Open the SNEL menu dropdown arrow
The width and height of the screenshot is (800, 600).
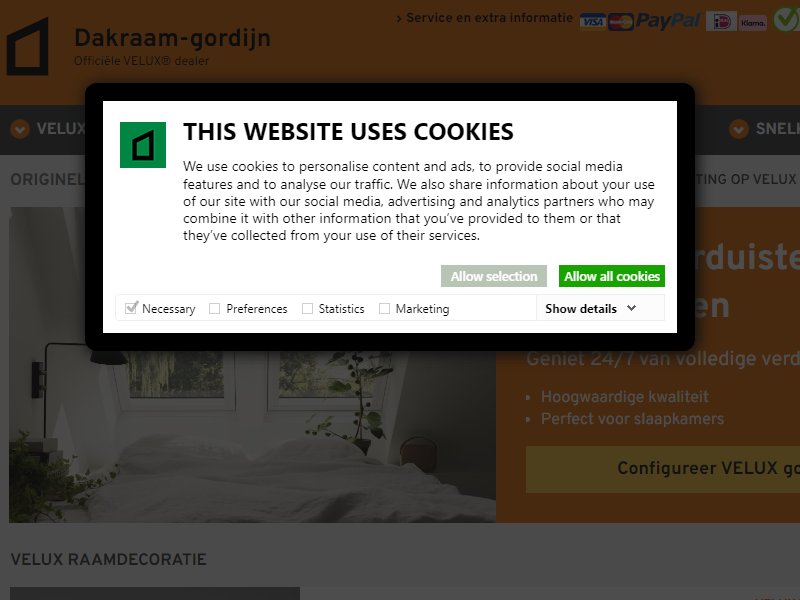(739, 129)
